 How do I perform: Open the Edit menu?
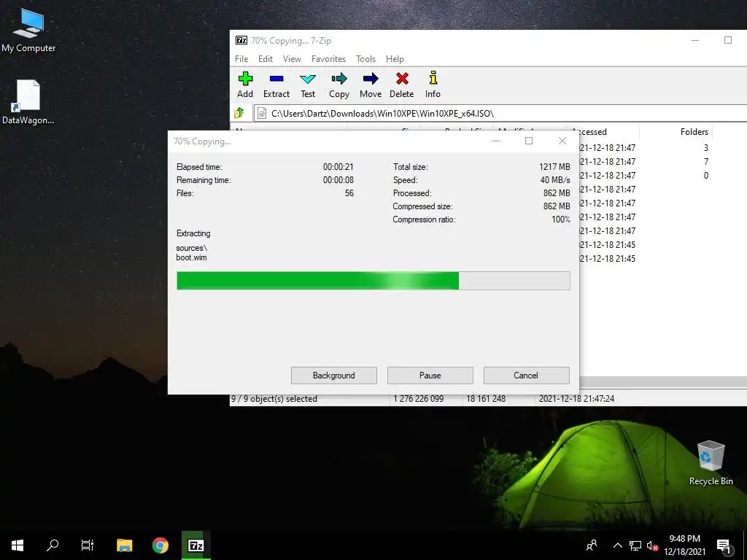(266, 59)
